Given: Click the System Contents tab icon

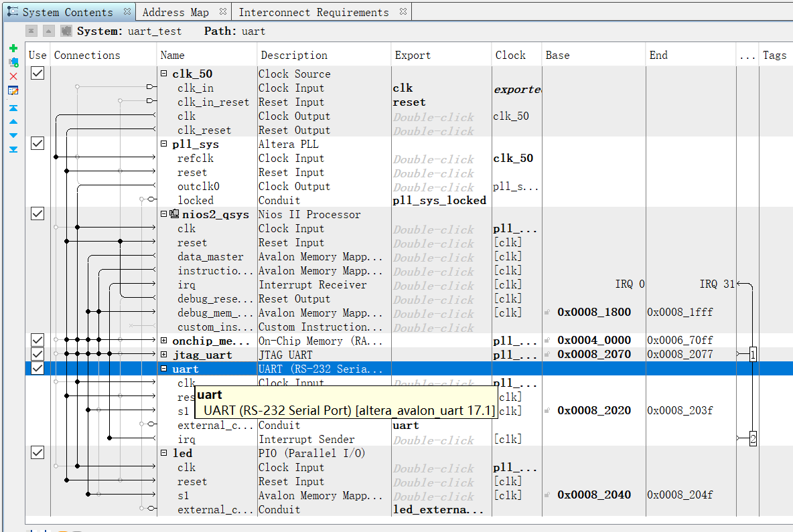Looking at the screenshot, I should click(13, 11).
